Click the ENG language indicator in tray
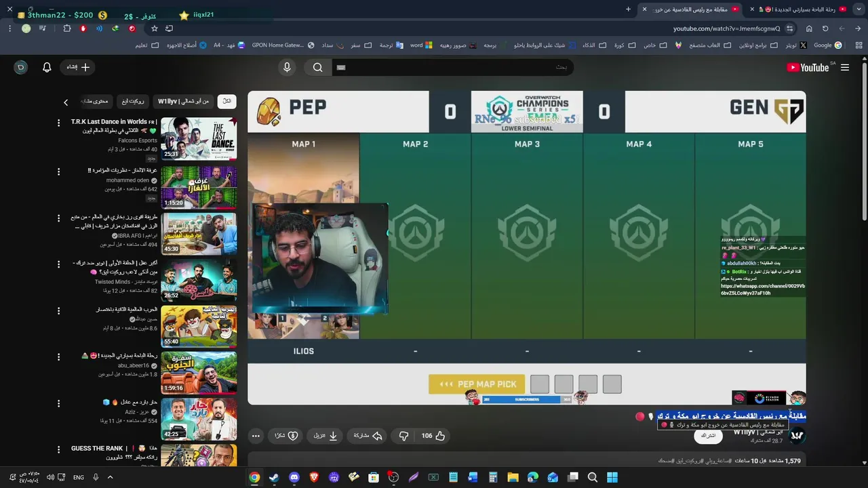Viewport: 868px width, 488px height. (x=79, y=477)
